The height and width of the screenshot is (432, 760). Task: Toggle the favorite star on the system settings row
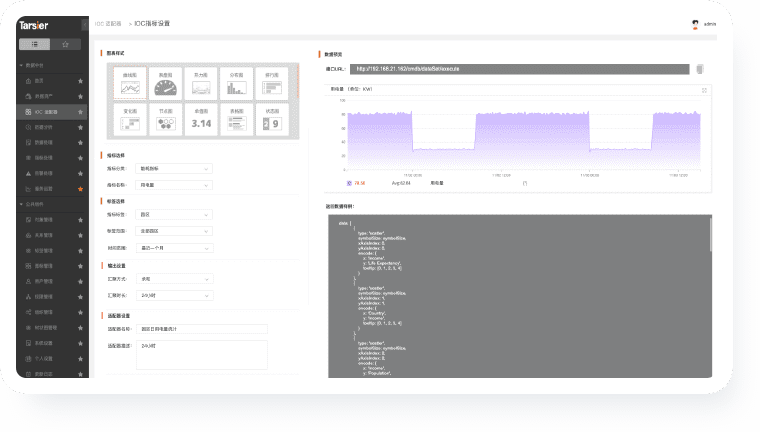pos(80,343)
